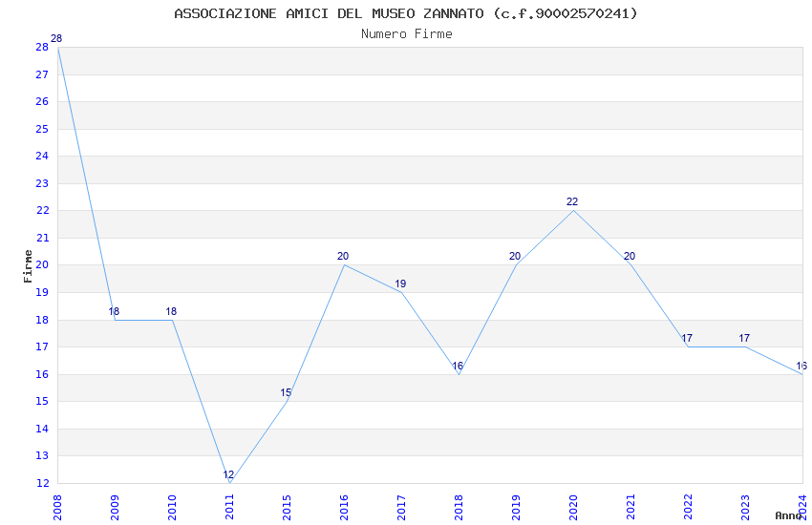Click data label 15 at the 2015 point
Screen dimensions: 812x525
point(286,392)
